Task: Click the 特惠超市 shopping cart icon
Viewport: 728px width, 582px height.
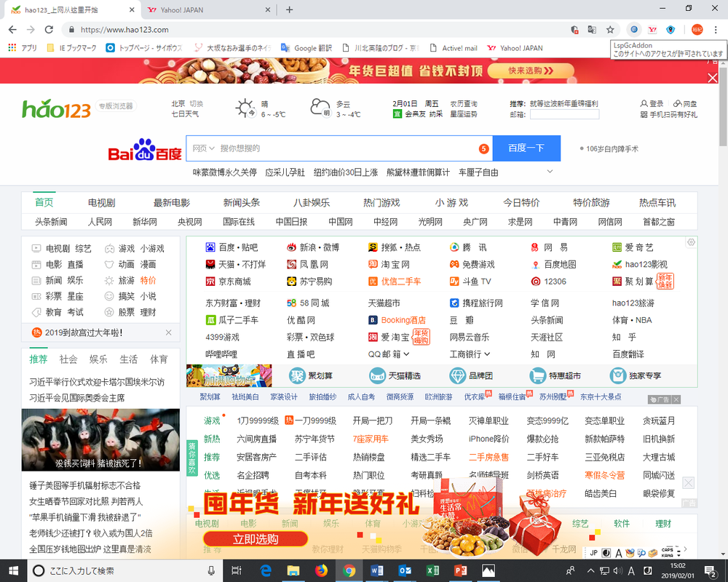Action: 538,375
